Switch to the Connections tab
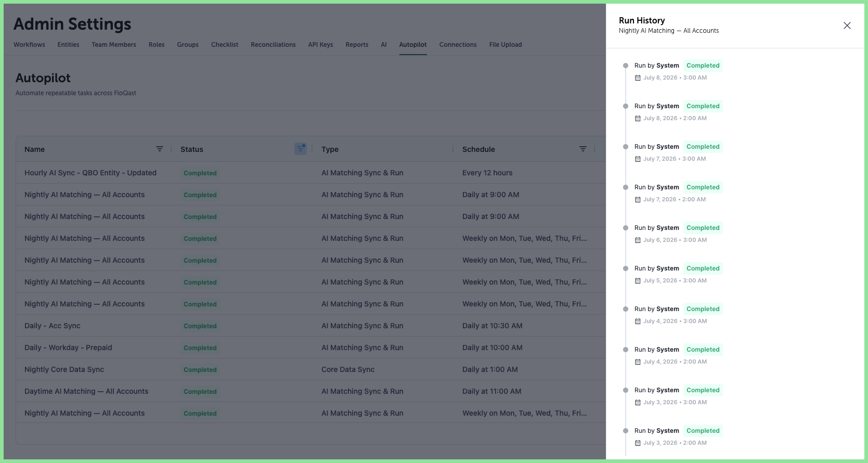 tap(458, 45)
